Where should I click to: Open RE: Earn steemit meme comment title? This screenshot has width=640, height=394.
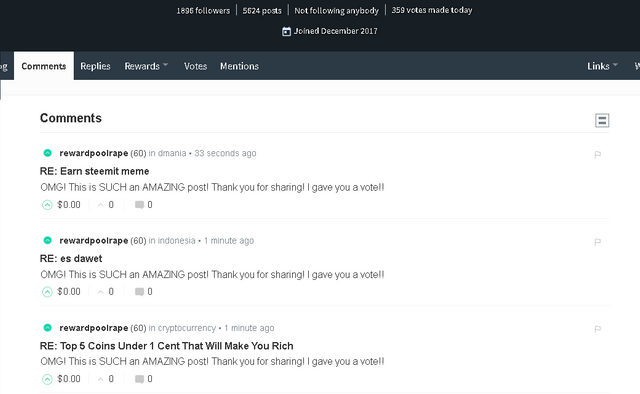94,171
